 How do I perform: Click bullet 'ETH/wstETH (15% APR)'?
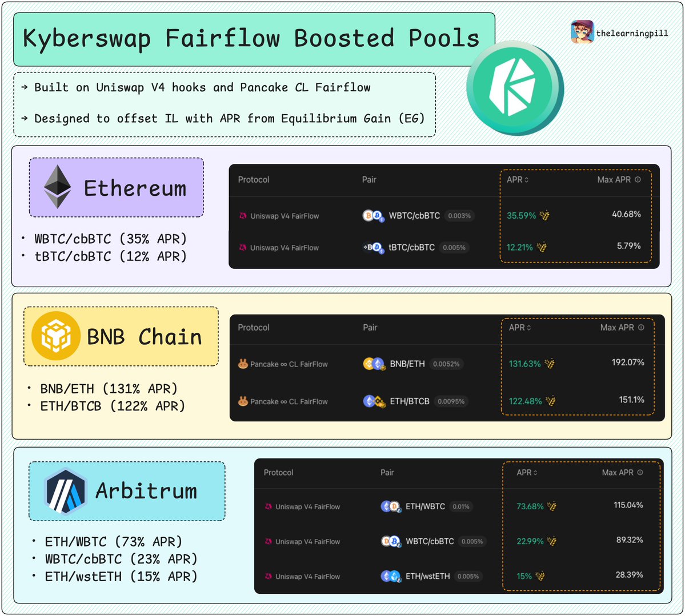(x=122, y=577)
